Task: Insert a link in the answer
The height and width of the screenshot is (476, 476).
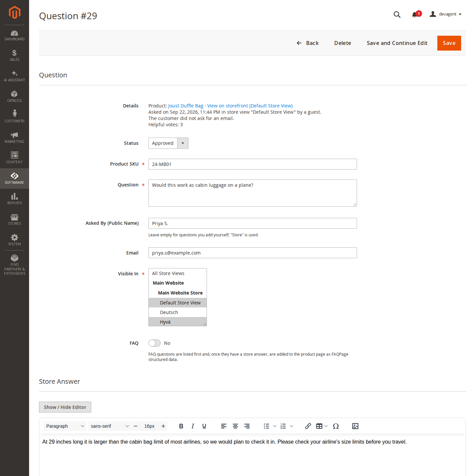Action: pos(308,426)
